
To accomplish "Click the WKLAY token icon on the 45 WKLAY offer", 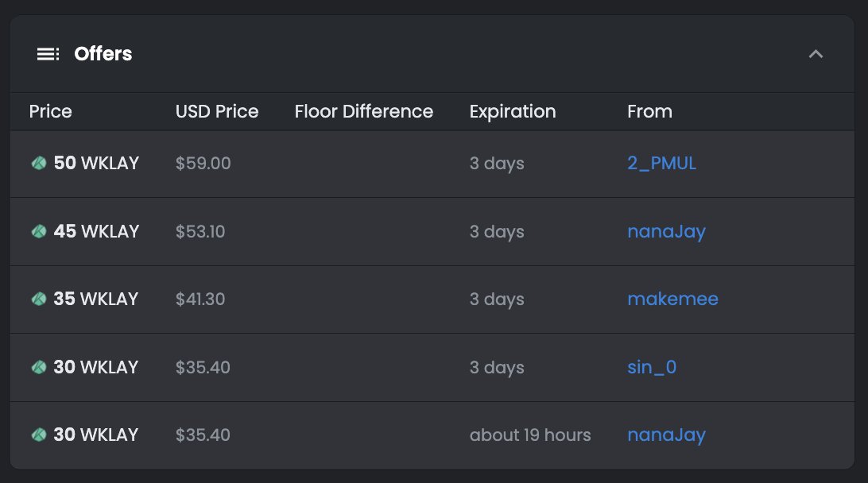I will (x=39, y=232).
